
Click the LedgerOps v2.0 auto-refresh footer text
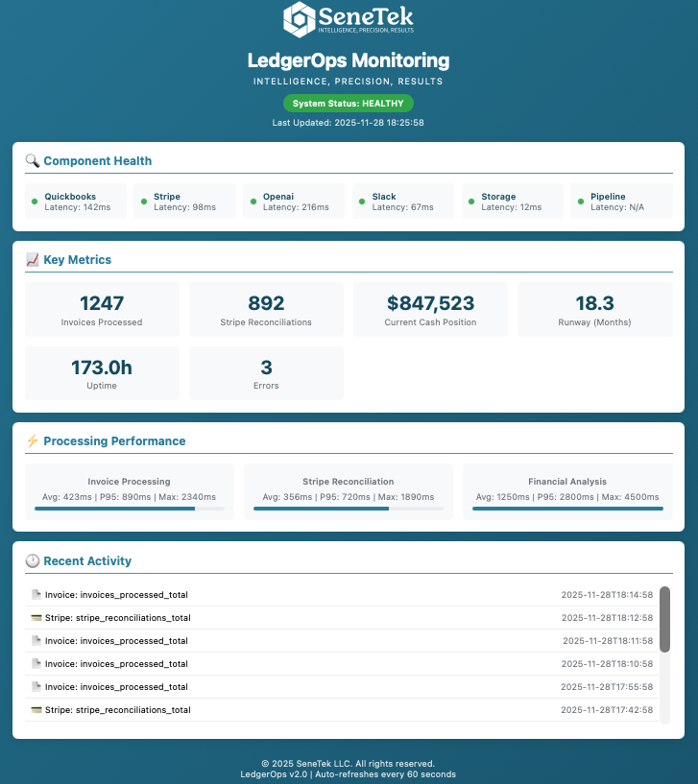point(349,774)
